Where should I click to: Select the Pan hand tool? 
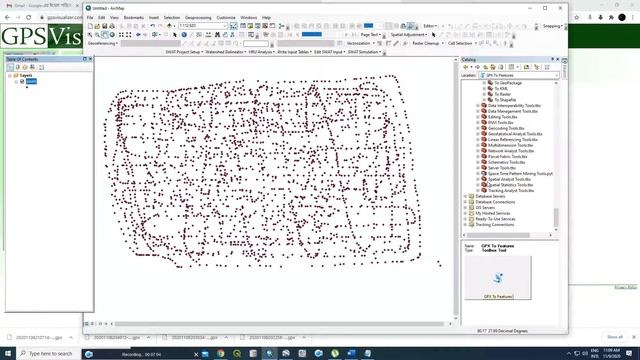(x=105, y=35)
